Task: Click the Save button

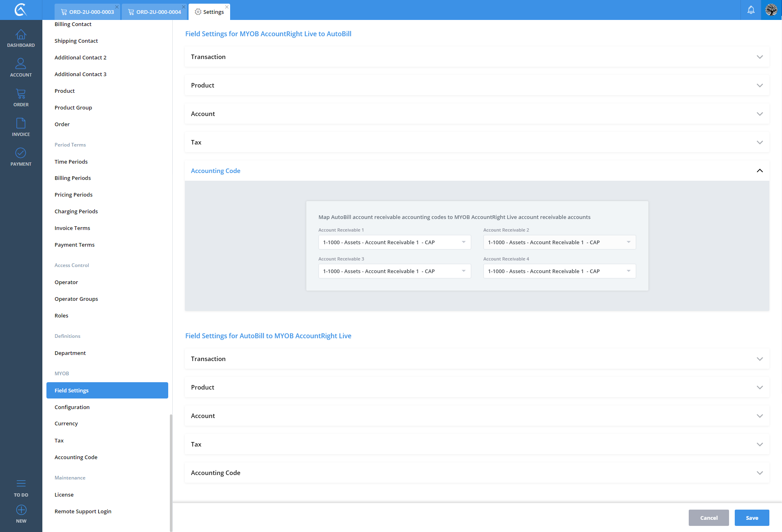Action: click(x=751, y=518)
